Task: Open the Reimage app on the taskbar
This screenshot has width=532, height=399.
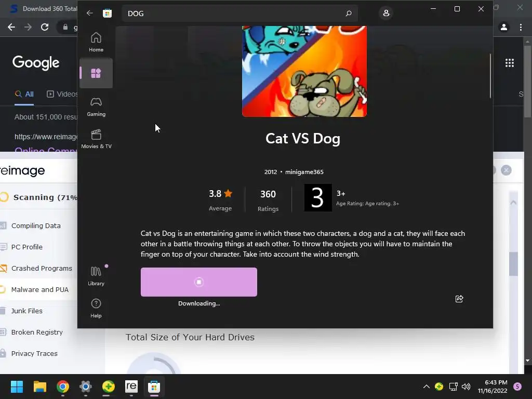Action: click(131, 387)
